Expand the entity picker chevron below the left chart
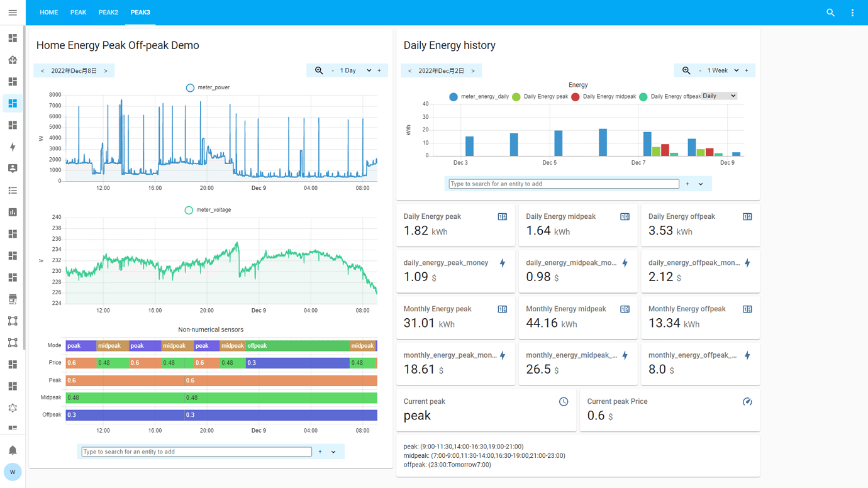Viewport: 868px width, 488px height. pyautogui.click(x=333, y=452)
